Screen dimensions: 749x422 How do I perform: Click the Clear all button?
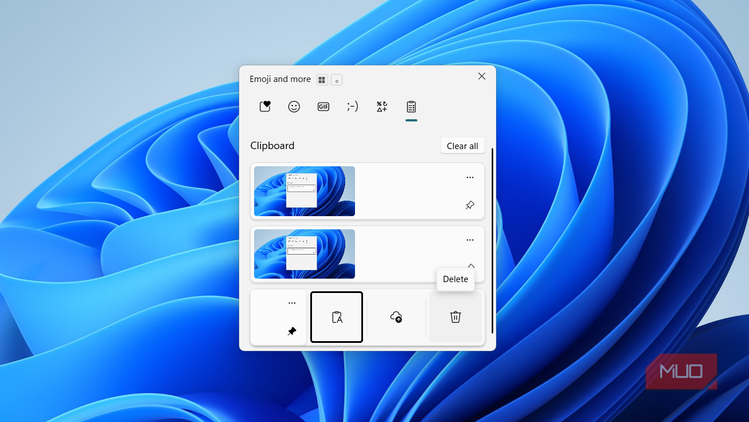(x=462, y=146)
